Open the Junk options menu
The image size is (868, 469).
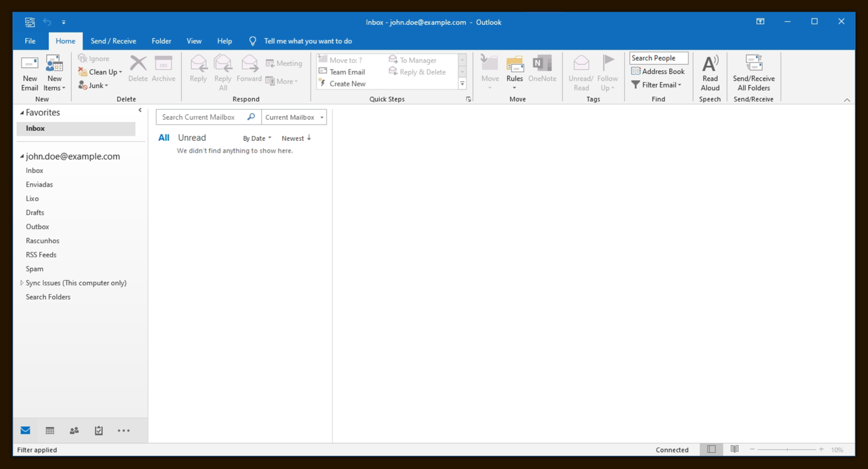tap(94, 86)
